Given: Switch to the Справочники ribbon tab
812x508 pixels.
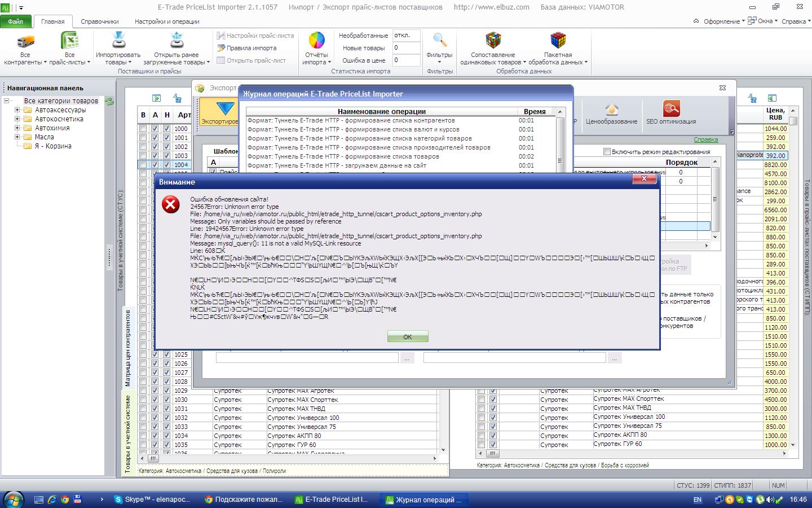Looking at the screenshot, I should [100, 21].
